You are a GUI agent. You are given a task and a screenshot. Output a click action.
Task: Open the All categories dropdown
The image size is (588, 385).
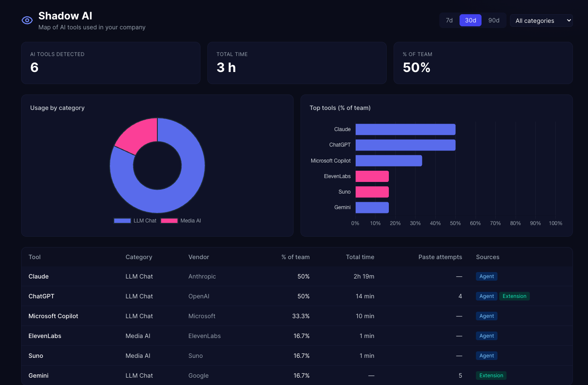(541, 21)
